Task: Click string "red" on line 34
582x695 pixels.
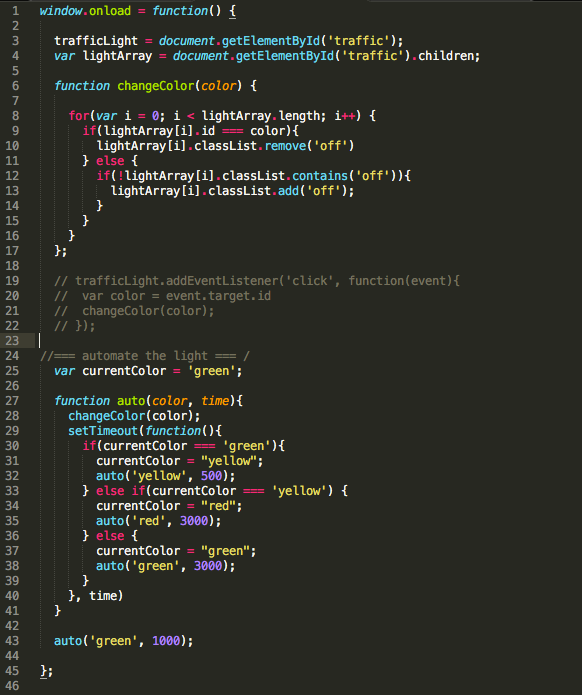Action: coord(218,506)
